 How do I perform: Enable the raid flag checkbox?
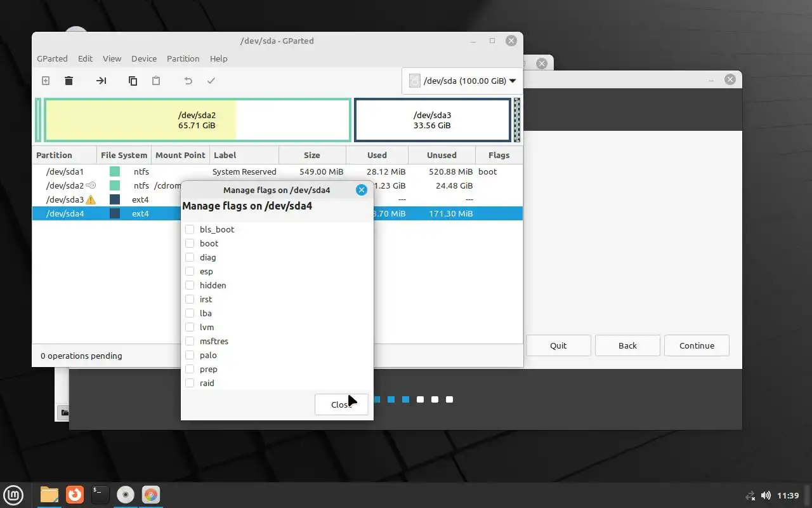click(190, 383)
